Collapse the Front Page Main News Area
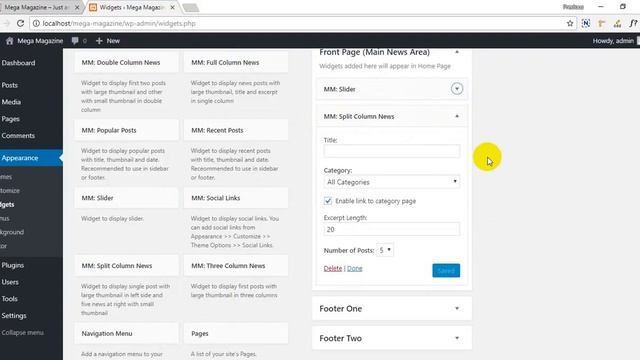The height and width of the screenshot is (360, 640). [457, 52]
